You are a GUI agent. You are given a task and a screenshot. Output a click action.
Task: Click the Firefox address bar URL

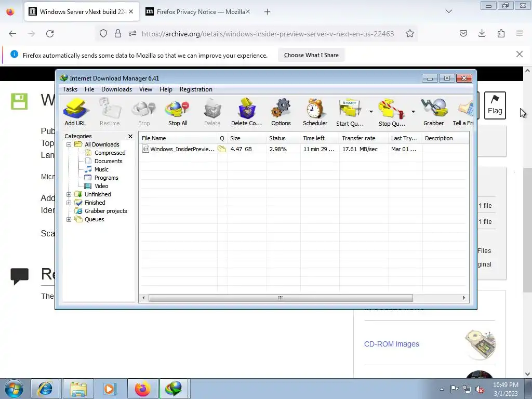(268, 34)
